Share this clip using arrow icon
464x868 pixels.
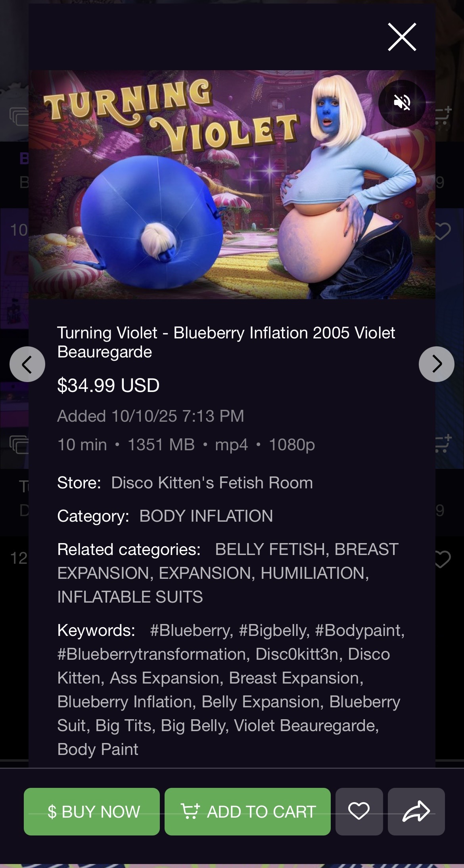[416, 811]
